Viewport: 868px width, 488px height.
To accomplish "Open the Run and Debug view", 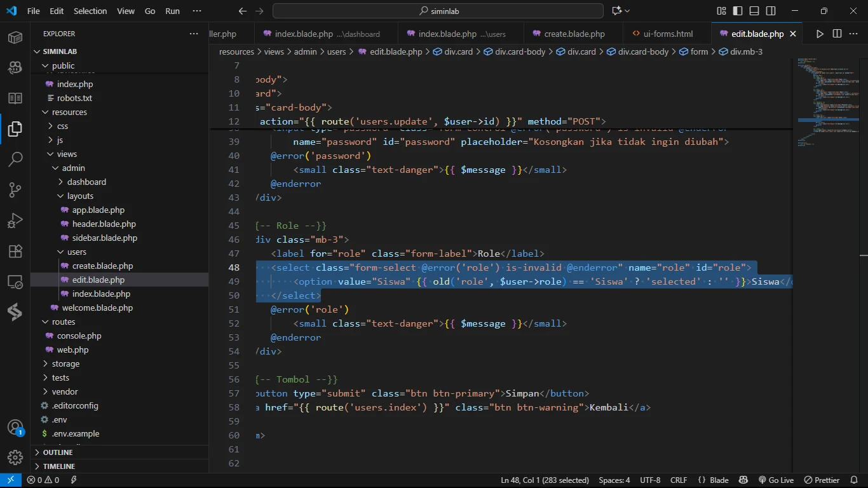I will tap(15, 220).
